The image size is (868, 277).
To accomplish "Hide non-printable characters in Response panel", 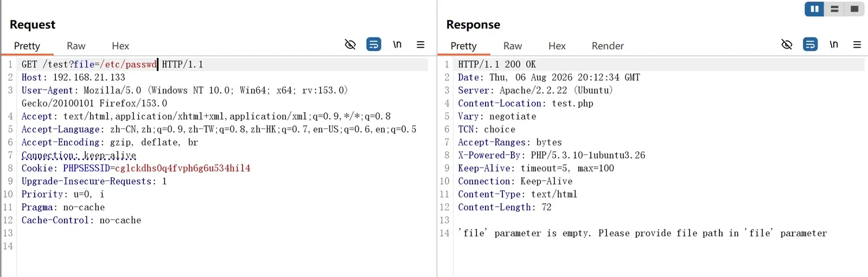I will pyautogui.click(x=787, y=44).
